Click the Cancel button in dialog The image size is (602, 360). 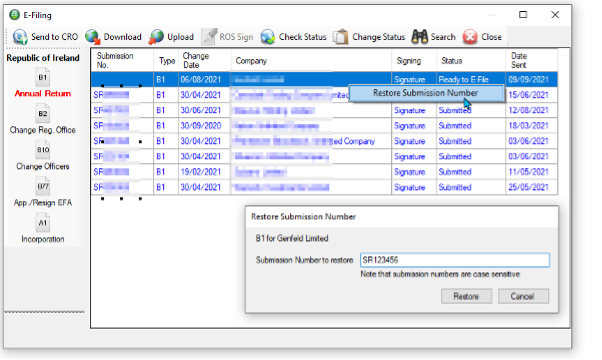coord(523,296)
